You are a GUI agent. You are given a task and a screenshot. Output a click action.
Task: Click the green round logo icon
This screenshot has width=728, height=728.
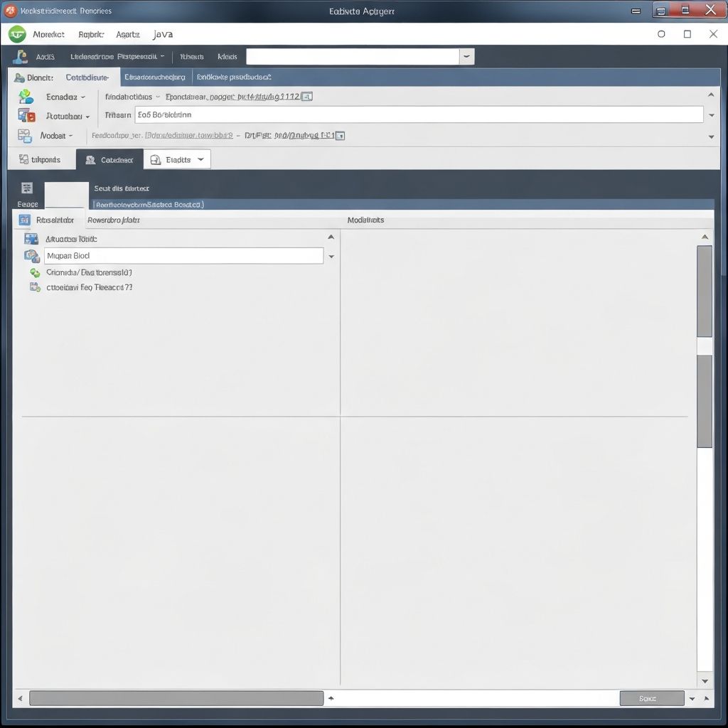point(17,34)
